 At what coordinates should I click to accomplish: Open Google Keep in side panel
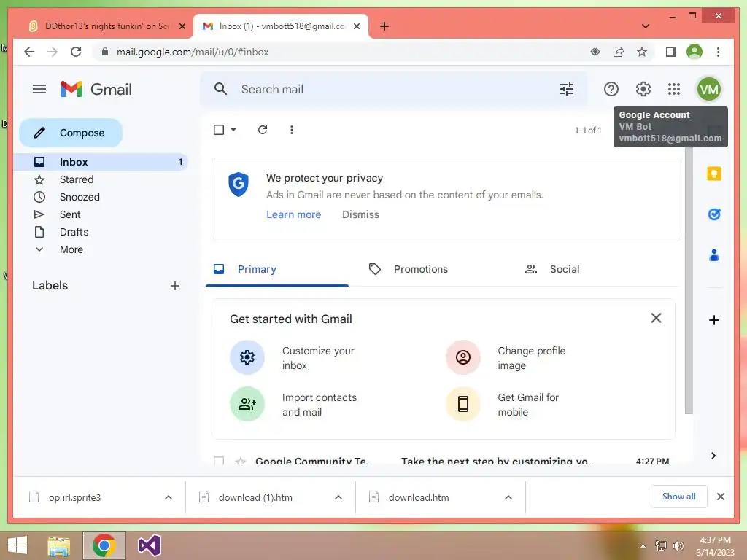pos(713,174)
